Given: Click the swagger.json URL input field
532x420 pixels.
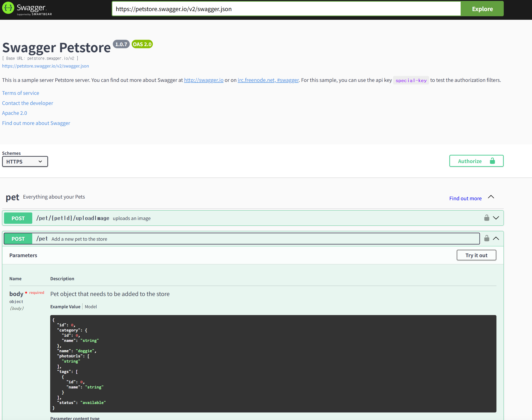Looking at the screenshot, I should (286, 9).
